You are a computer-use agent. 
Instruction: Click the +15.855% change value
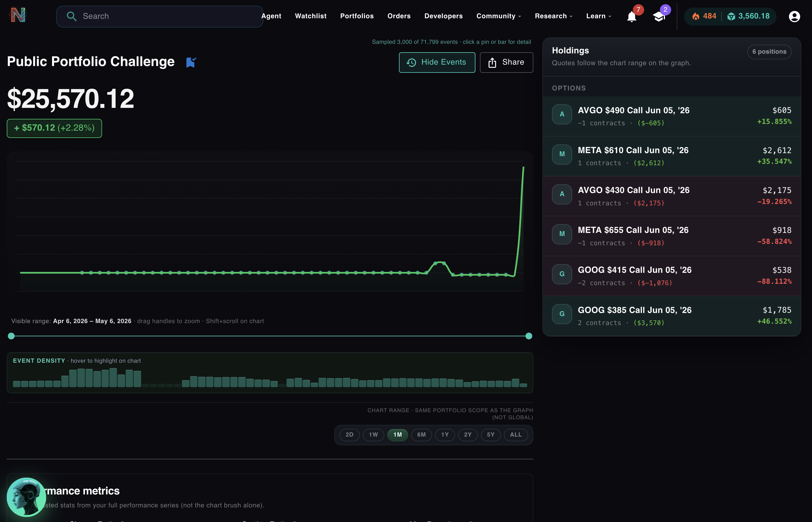tap(774, 121)
